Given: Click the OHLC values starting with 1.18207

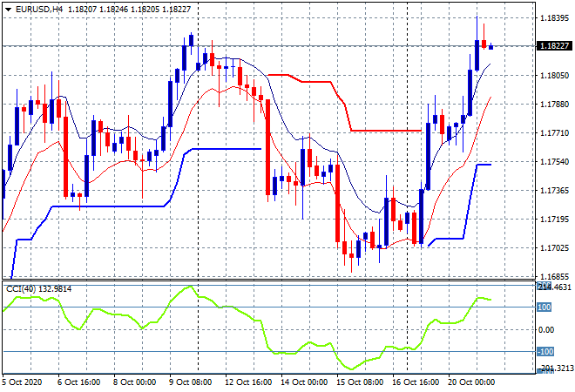Looking at the screenshot, I should click(130, 10).
